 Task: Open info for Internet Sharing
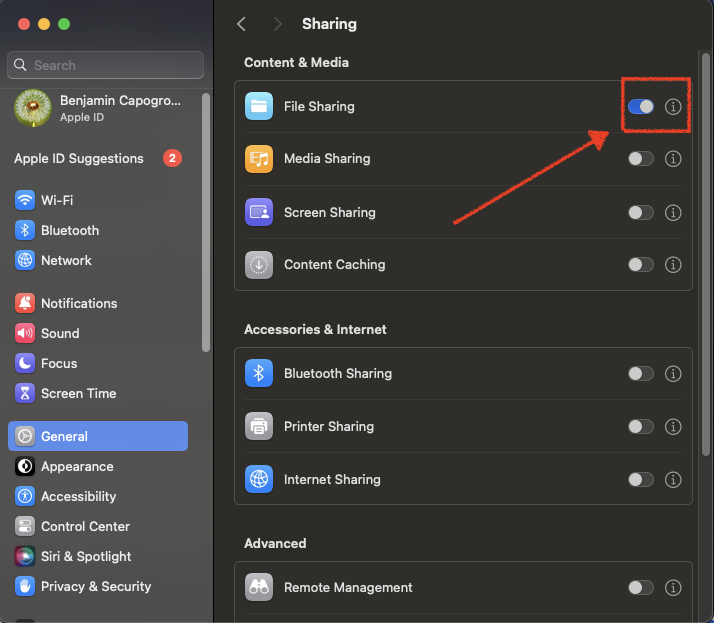pyautogui.click(x=673, y=479)
